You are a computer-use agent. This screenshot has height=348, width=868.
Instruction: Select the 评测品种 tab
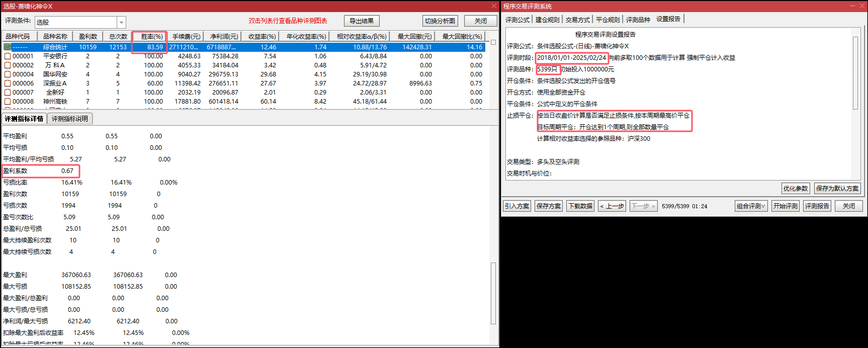[638, 20]
